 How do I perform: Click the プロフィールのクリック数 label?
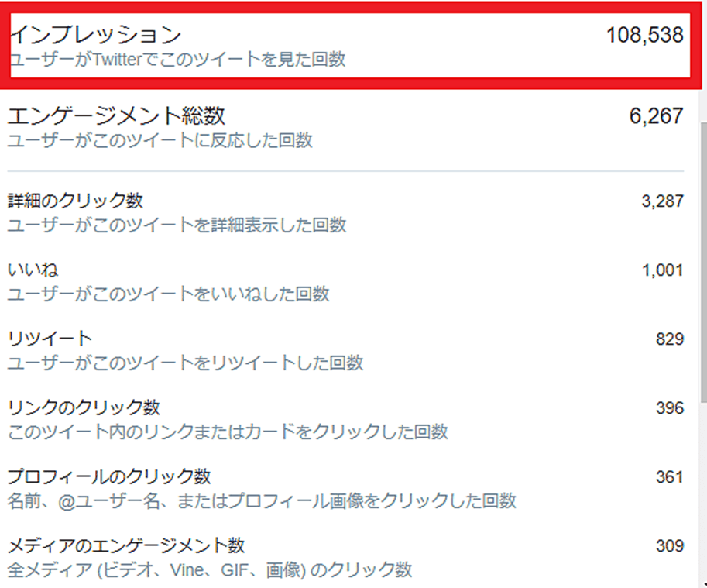point(109,476)
